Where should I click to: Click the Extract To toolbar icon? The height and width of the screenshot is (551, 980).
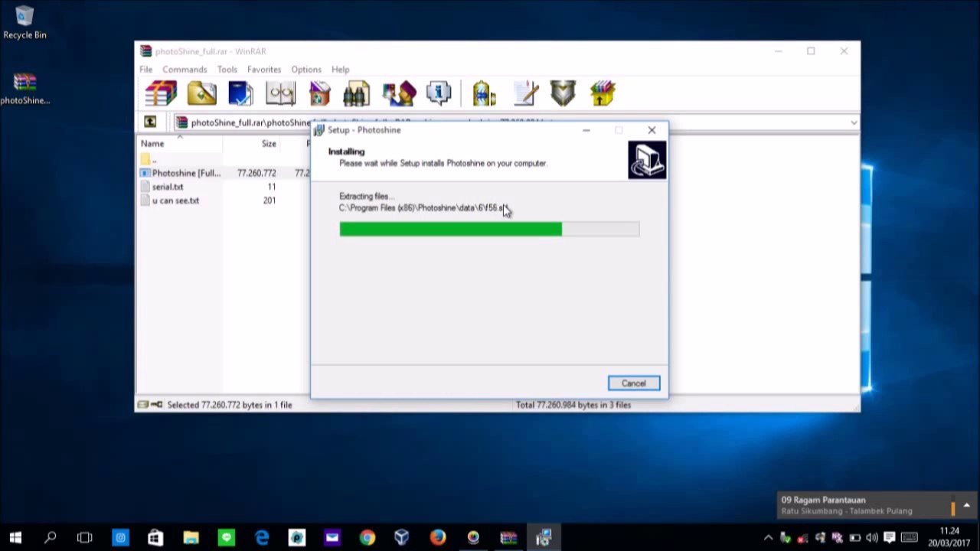pos(201,93)
